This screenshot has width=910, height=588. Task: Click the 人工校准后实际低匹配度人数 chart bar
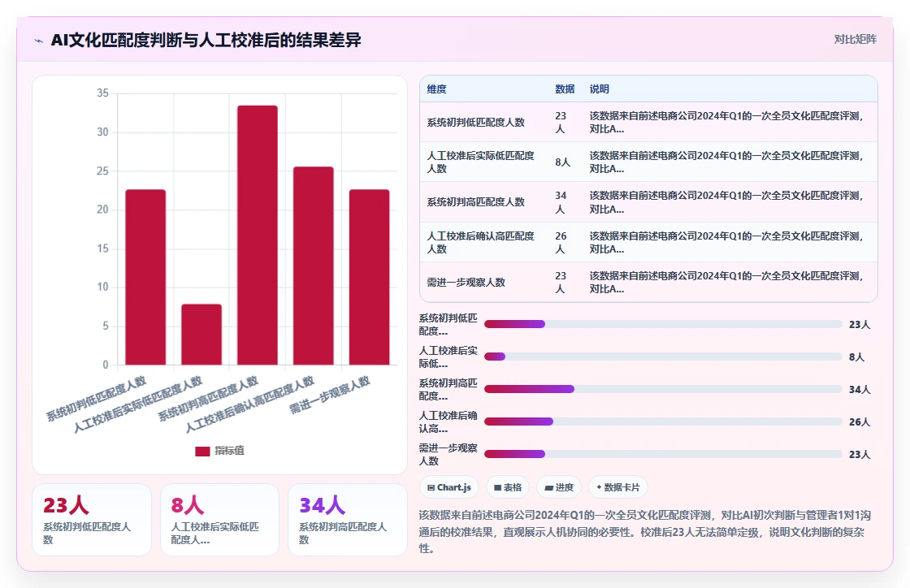201,335
